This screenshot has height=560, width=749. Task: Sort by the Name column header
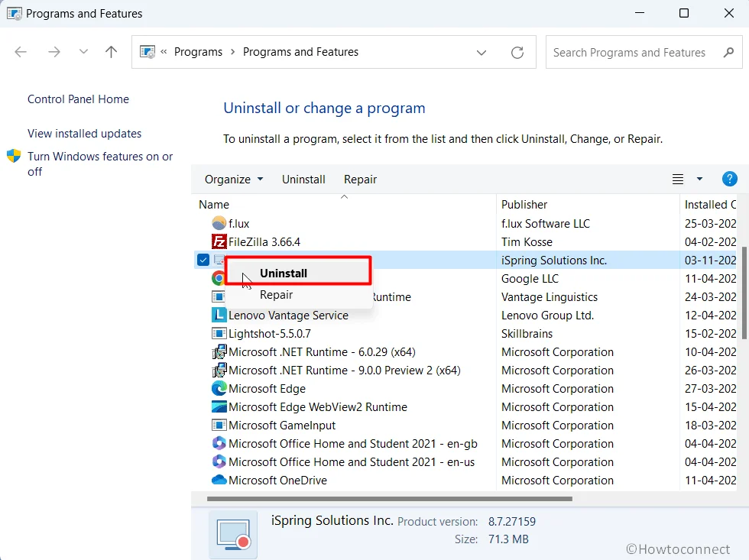click(344, 204)
